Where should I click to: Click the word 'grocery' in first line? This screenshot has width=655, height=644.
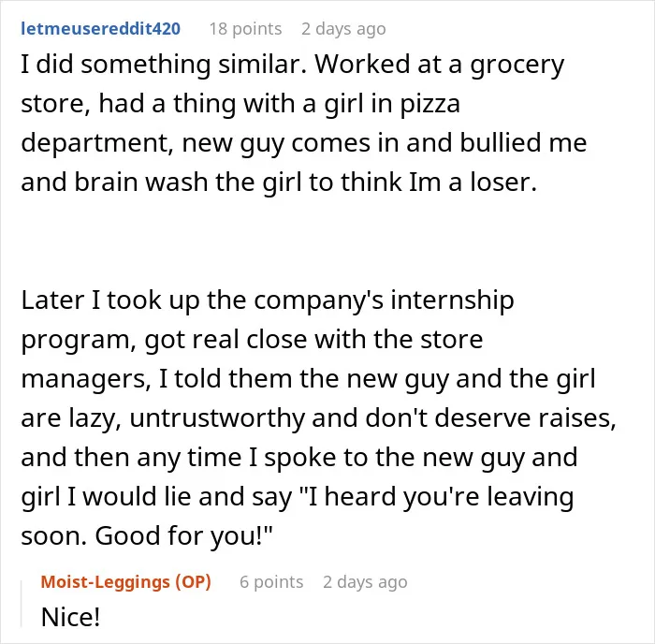(517, 65)
